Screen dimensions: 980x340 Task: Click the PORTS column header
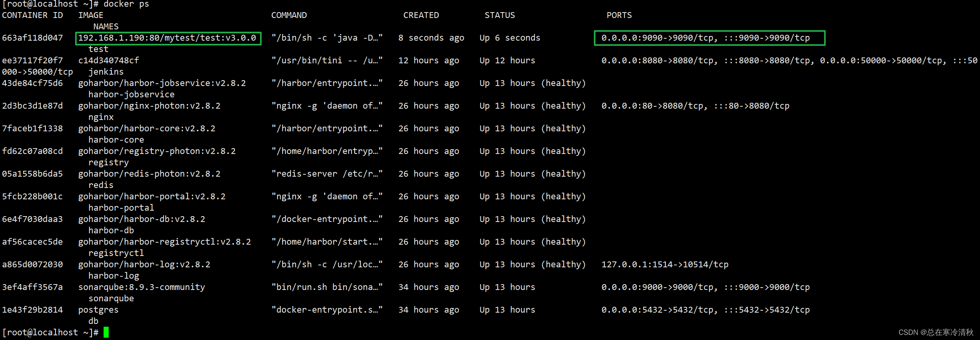tap(619, 15)
